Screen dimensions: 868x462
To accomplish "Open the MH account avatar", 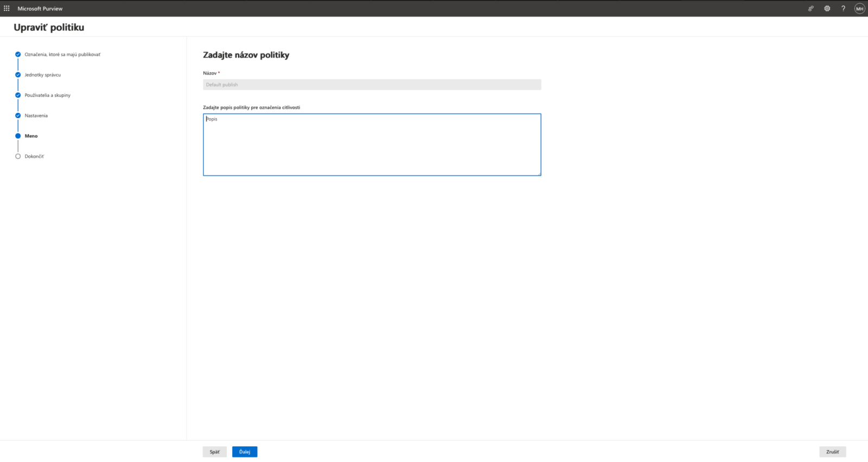I will 859,8.
